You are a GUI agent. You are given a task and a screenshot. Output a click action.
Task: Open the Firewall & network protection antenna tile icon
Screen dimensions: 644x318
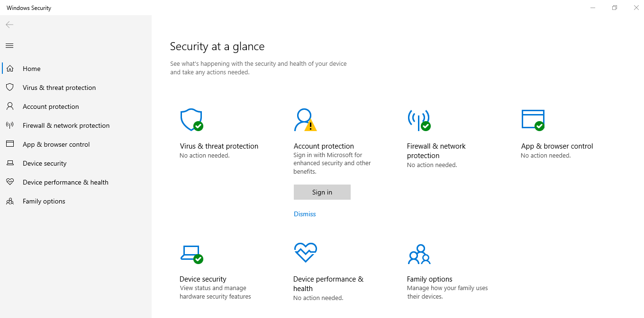coord(418,120)
